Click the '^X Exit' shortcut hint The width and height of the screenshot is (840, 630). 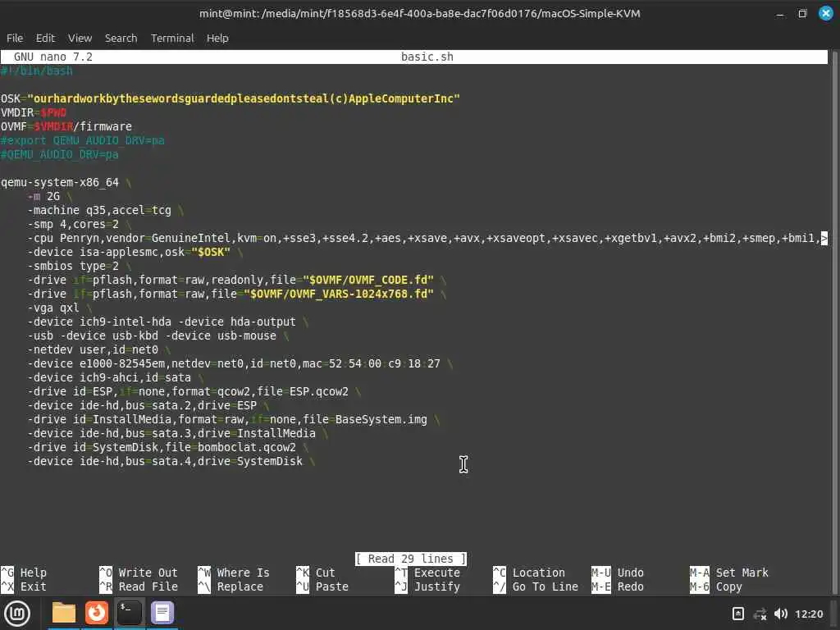point(24,587)
